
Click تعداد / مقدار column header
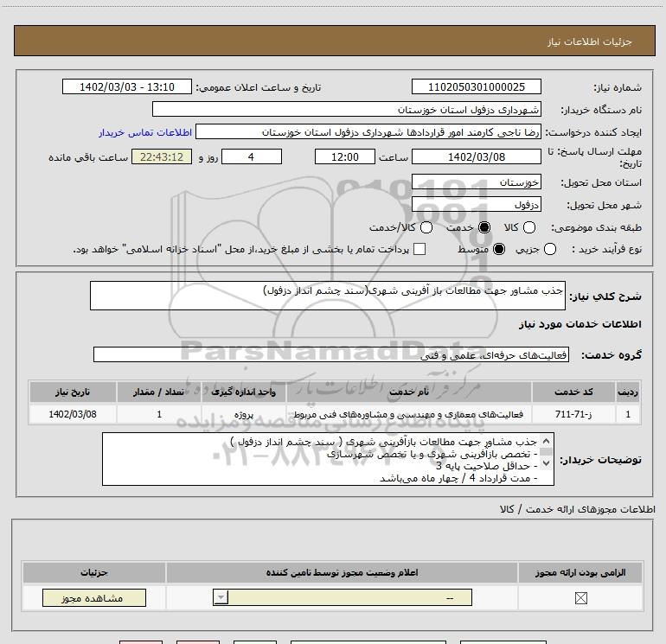click(159, 392)
